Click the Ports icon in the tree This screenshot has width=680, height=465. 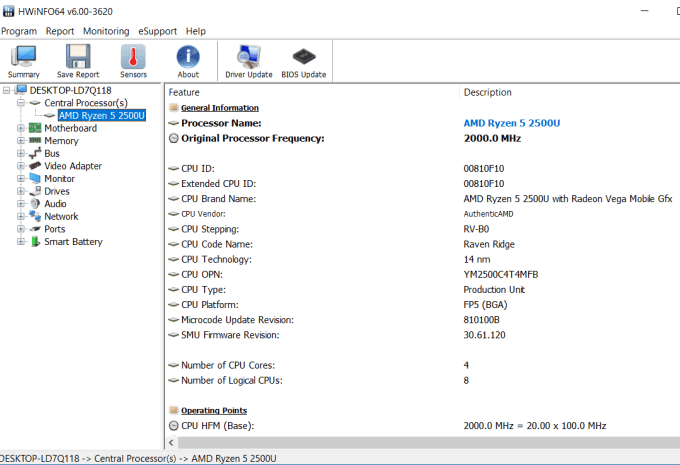[x=35, y=229]
